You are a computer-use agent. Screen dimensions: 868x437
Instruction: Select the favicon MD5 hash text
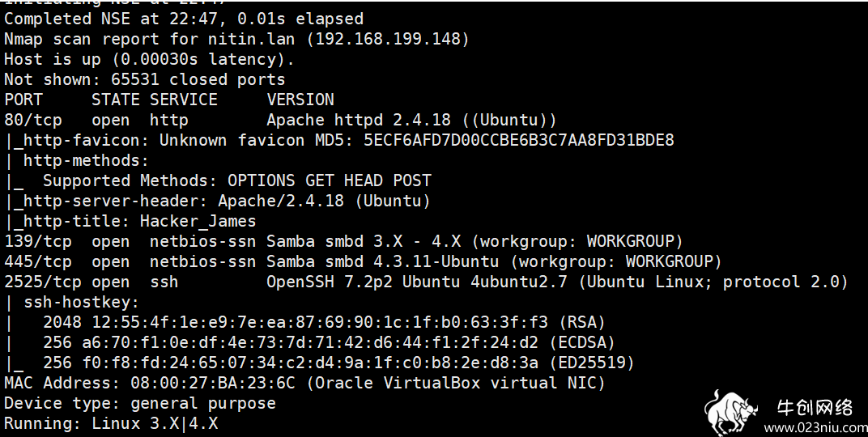[519, 140]
